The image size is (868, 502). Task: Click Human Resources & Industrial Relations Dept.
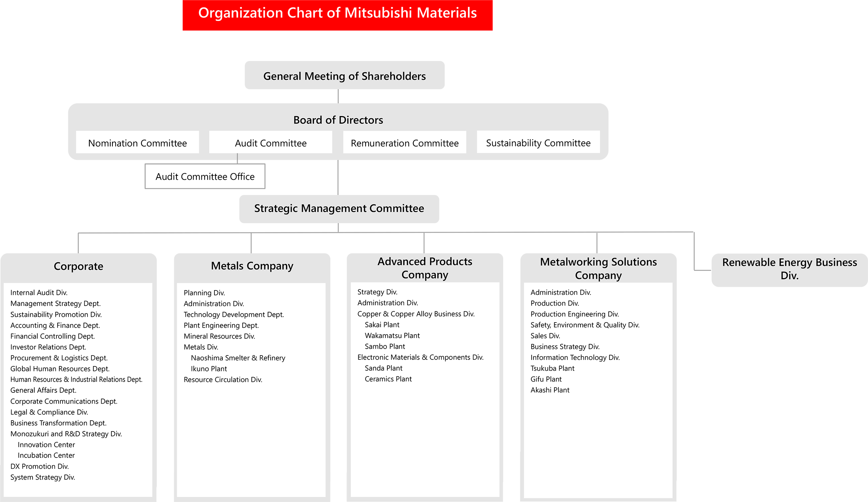click(76, 379)
